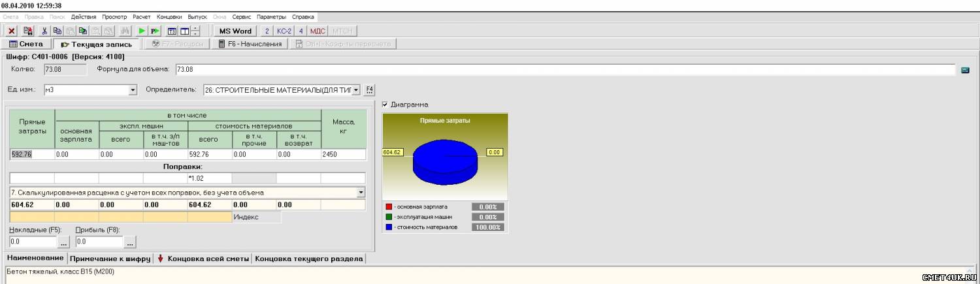Select the Текущая запись tab
Screen dimensions: 980x284
pos(97,44)
